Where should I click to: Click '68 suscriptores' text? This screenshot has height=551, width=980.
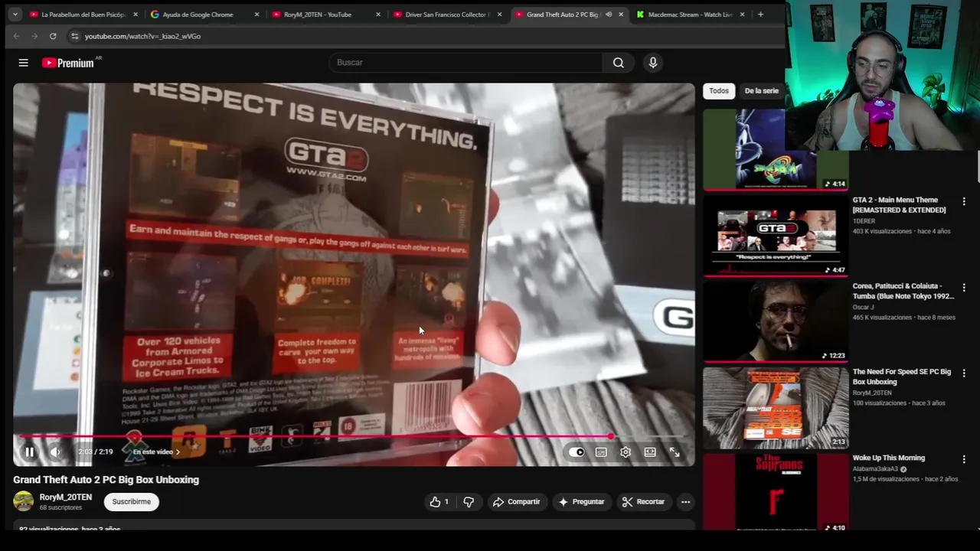point(60,508)
